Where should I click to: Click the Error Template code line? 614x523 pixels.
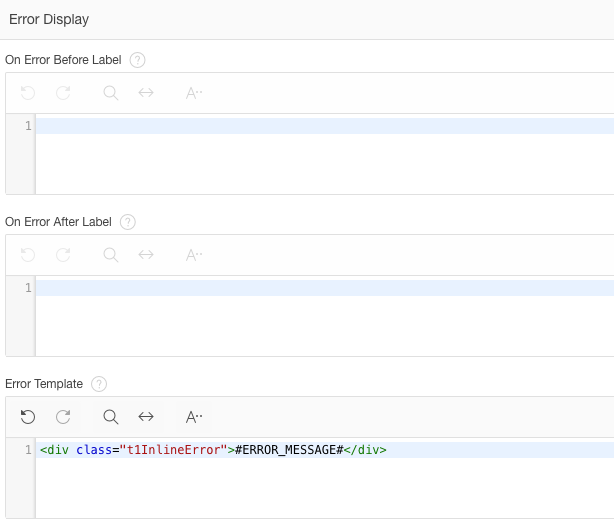click(325, 450)
